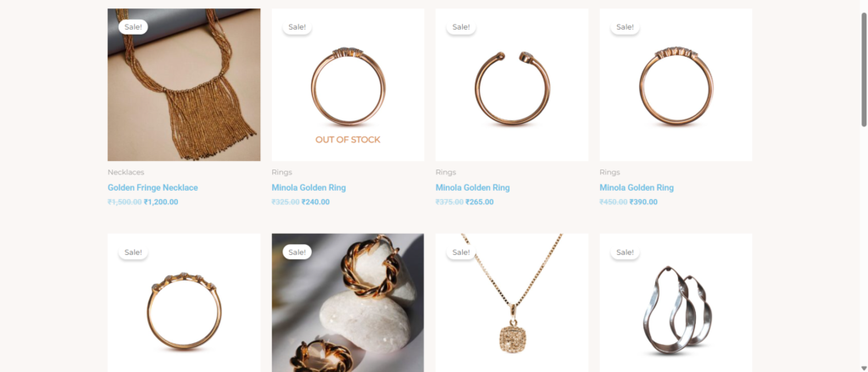The image size is (868, 372).
Task: Open the gold pendant necklace image
Action: [511, 303]
